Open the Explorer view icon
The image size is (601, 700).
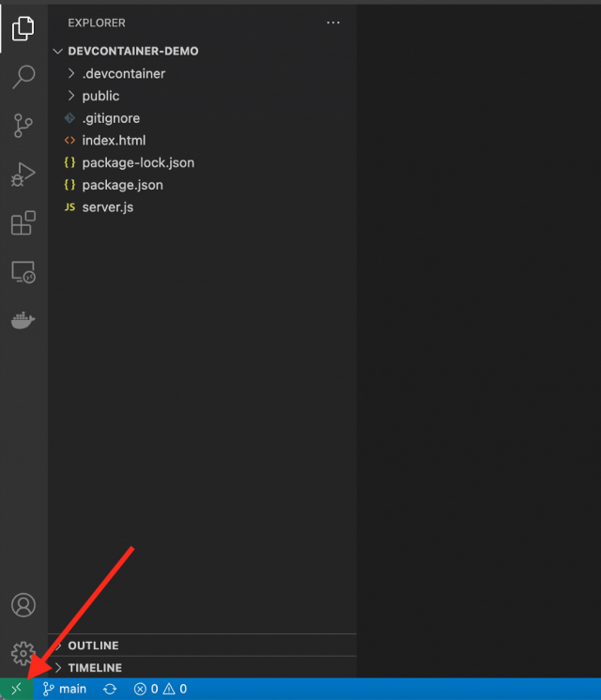pos(23,28)
